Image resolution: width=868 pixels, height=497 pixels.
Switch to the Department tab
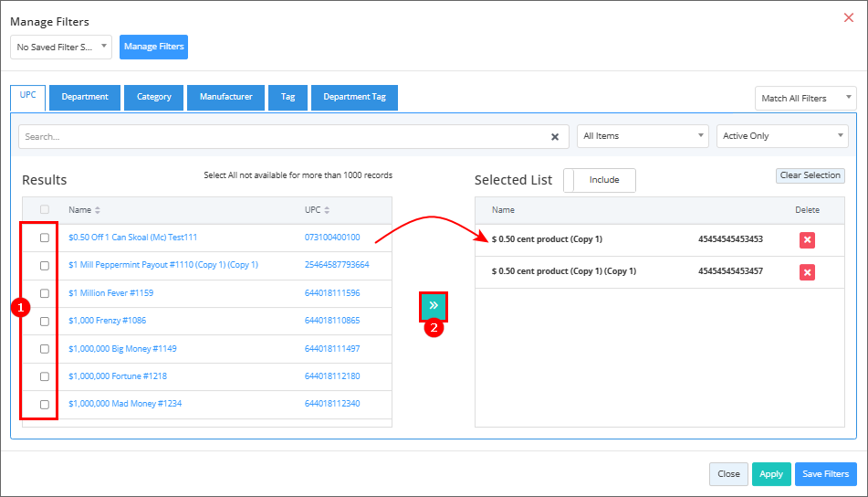tap(85, 98)
